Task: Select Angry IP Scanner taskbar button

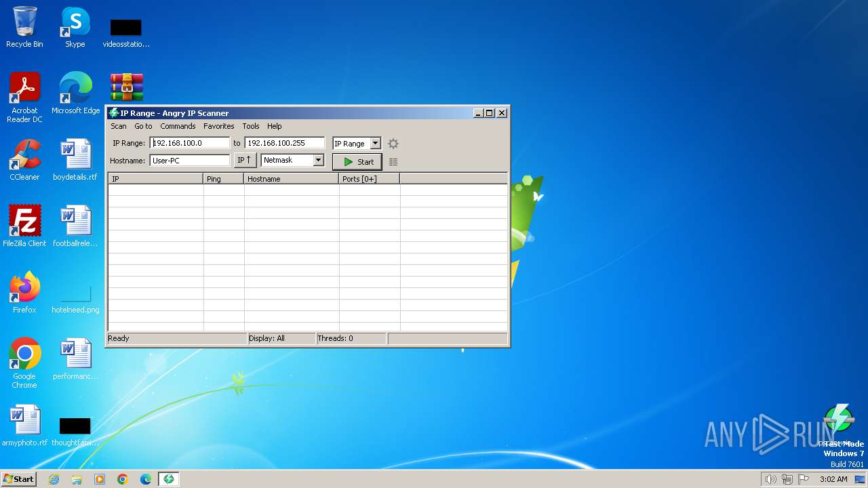Action: (x=169, y=479)
